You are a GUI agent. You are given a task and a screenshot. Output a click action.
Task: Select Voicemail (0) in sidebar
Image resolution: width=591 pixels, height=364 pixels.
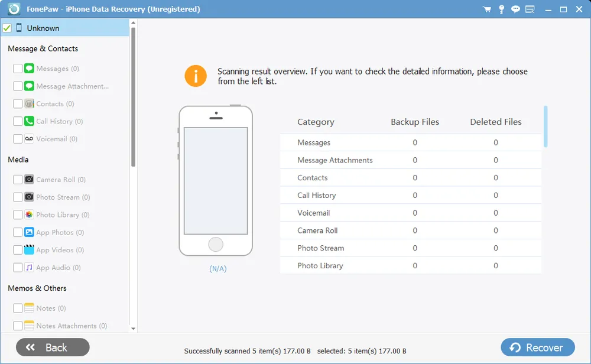coord(57,139)
